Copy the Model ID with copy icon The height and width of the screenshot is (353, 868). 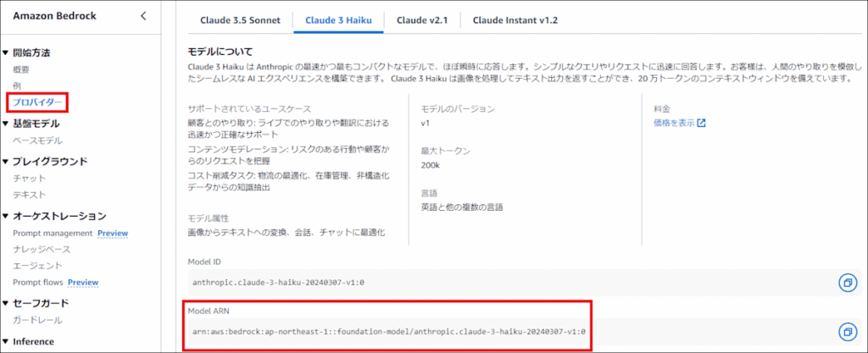click(847, 282)
